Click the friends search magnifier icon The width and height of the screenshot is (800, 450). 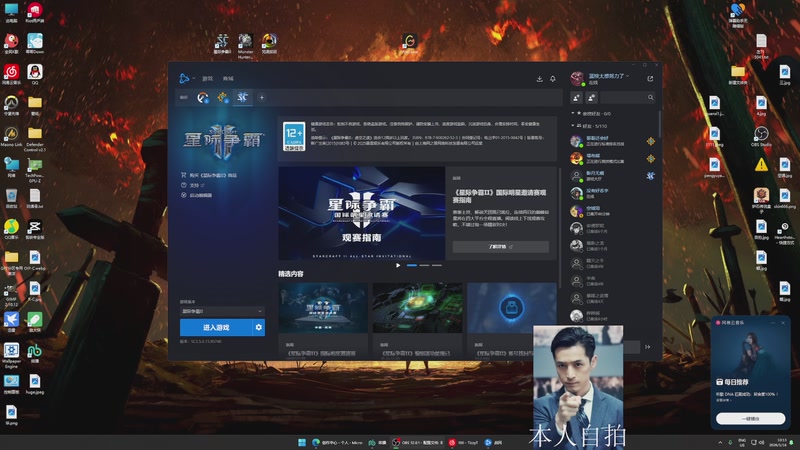651,97
